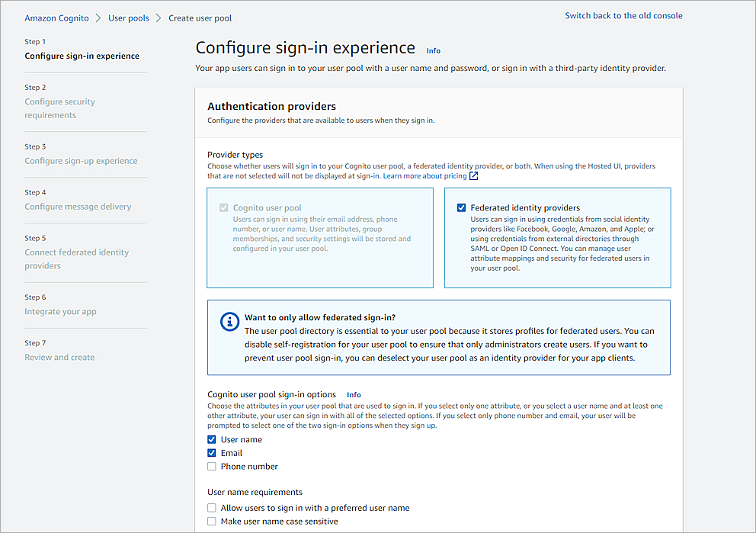Click Info beside Cognito user pool sign-in options
Screen dimensions: 756x533
tap(354, 394)
